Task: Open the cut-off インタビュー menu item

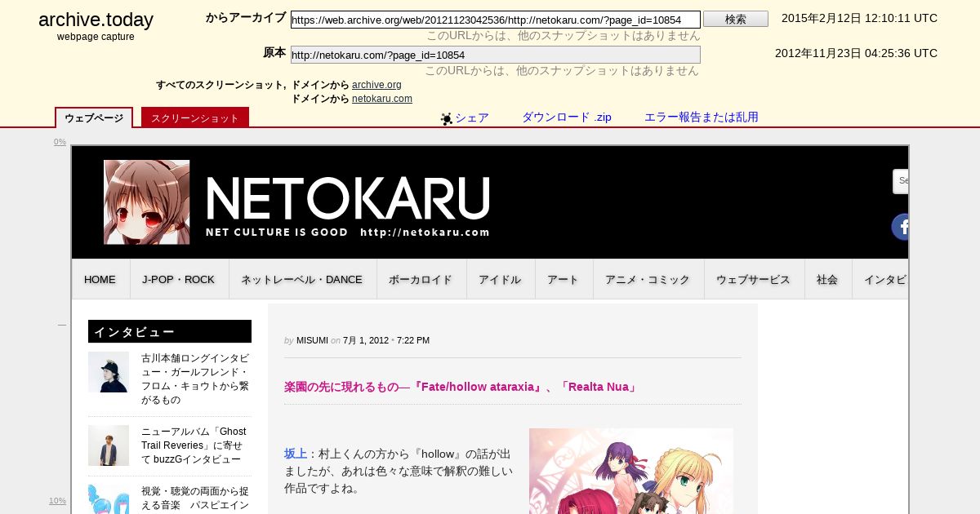Action: [881, 279]
